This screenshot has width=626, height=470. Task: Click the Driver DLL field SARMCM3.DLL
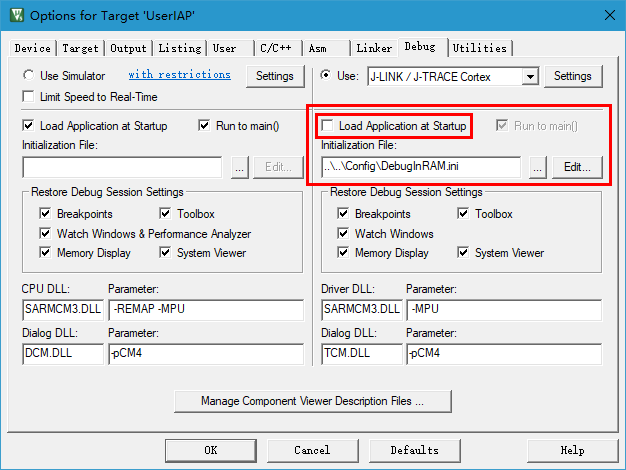point(362,310)
